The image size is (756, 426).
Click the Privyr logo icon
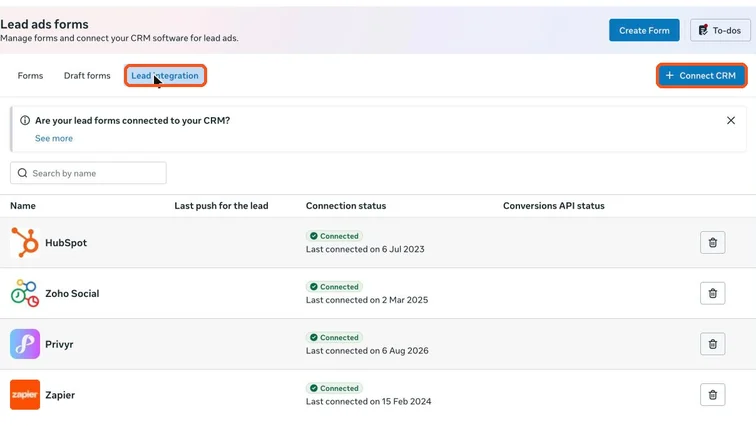[x=25, y=344]
